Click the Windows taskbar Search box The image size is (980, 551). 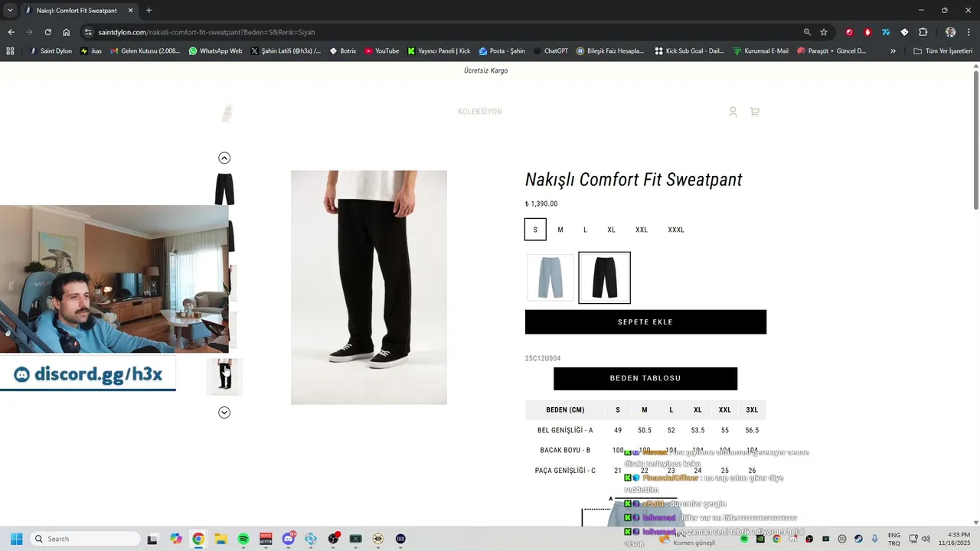pyautogui.click(x=85, y=539)
